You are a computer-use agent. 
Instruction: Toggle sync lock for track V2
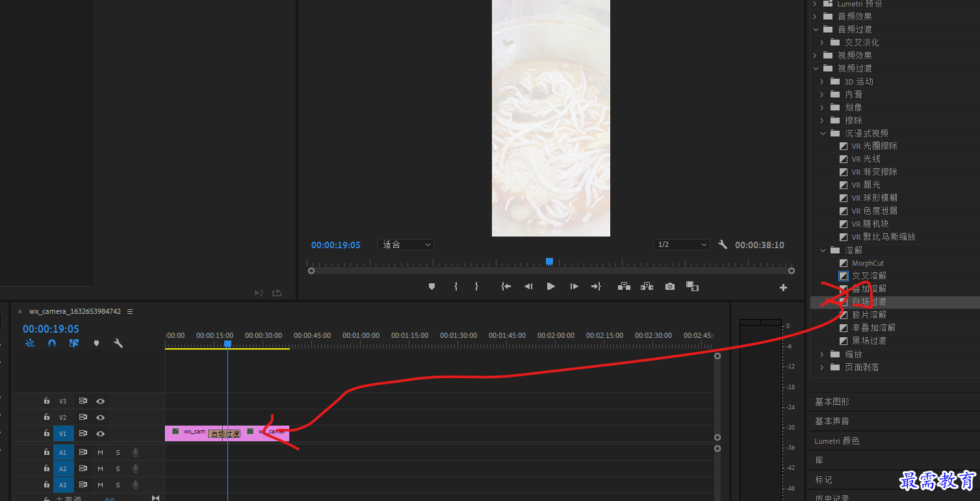coord(83,417)
